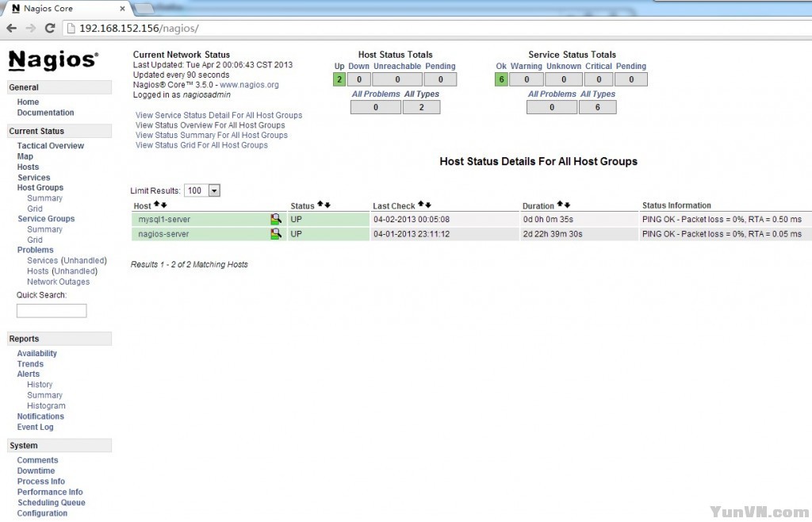
Task: Open Summary under Service Groups
Action: point(44,229)
